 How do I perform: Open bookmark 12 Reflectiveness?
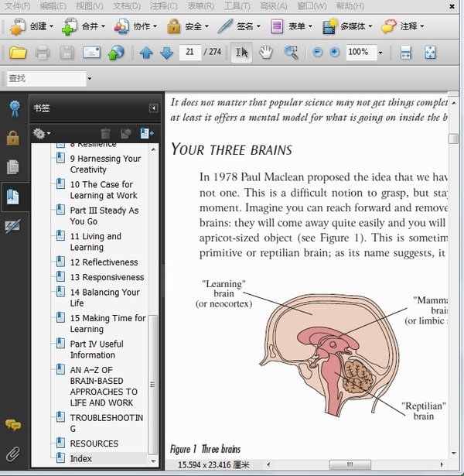104,262
